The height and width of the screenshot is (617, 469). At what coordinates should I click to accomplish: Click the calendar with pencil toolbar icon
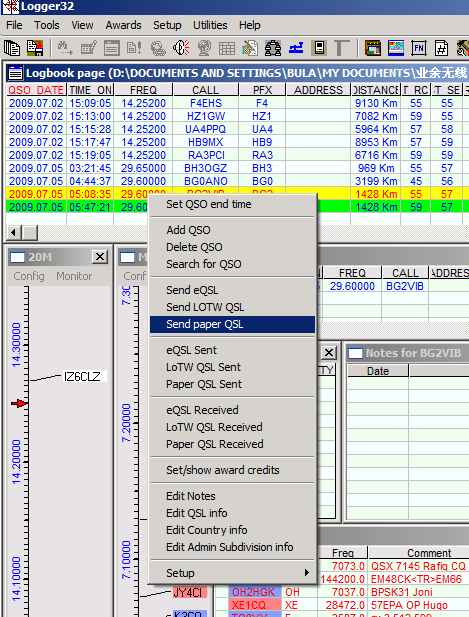point(89,48)
